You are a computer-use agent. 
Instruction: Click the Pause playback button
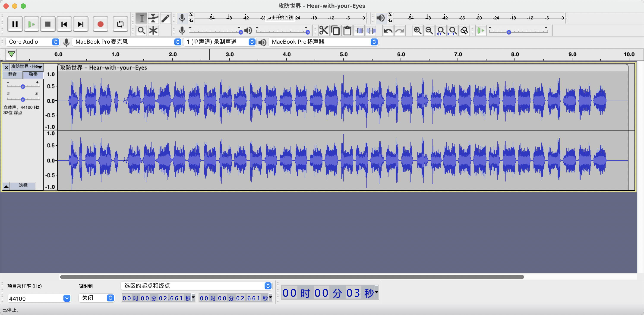(15, 24)
